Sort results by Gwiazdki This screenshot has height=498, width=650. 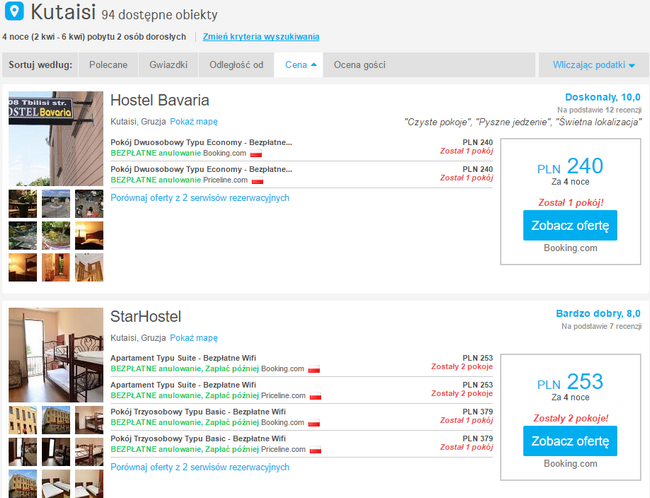168,65
